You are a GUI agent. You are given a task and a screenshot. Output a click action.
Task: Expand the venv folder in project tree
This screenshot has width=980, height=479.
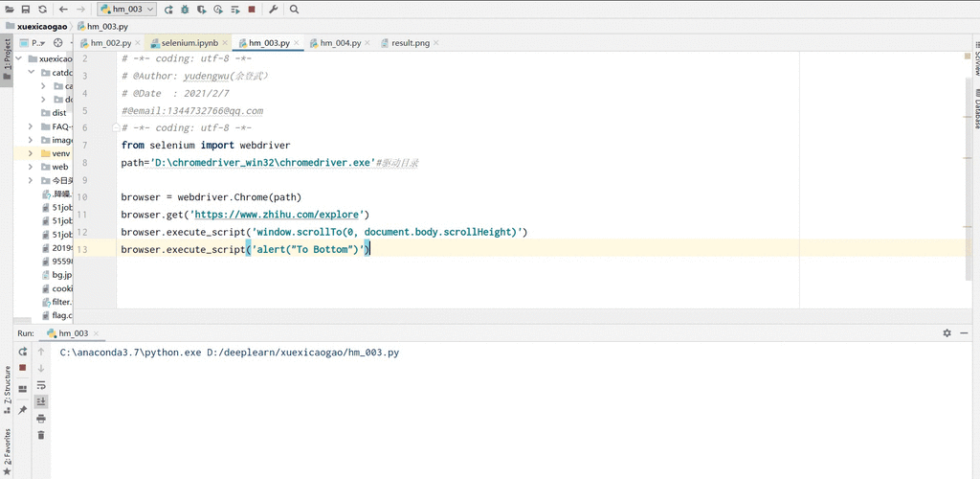coord(31,153)
